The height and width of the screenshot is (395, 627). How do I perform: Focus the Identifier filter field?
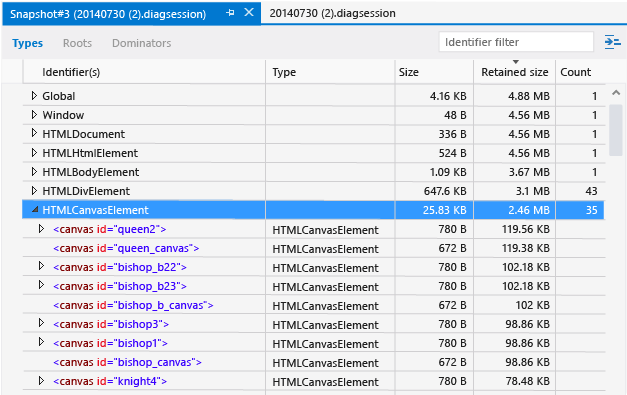(x=516, y=42)
